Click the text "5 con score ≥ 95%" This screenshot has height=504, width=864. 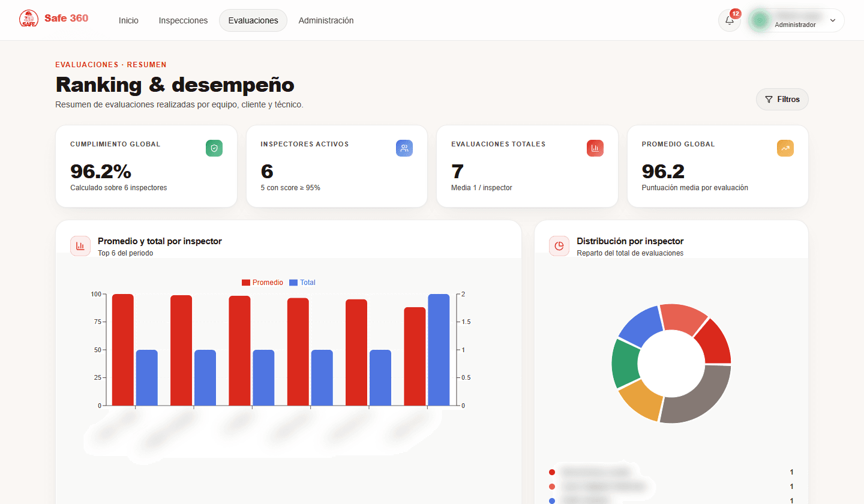point(290,188)
